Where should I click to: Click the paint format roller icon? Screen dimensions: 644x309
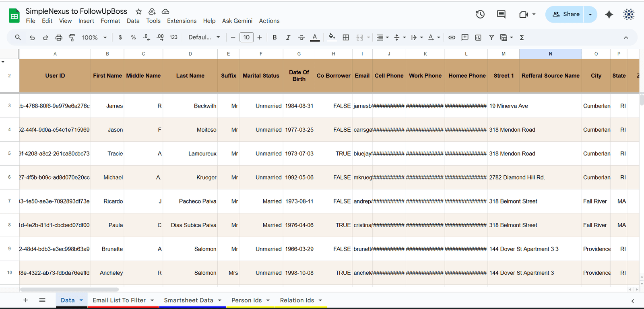click(x=72, y=37)
